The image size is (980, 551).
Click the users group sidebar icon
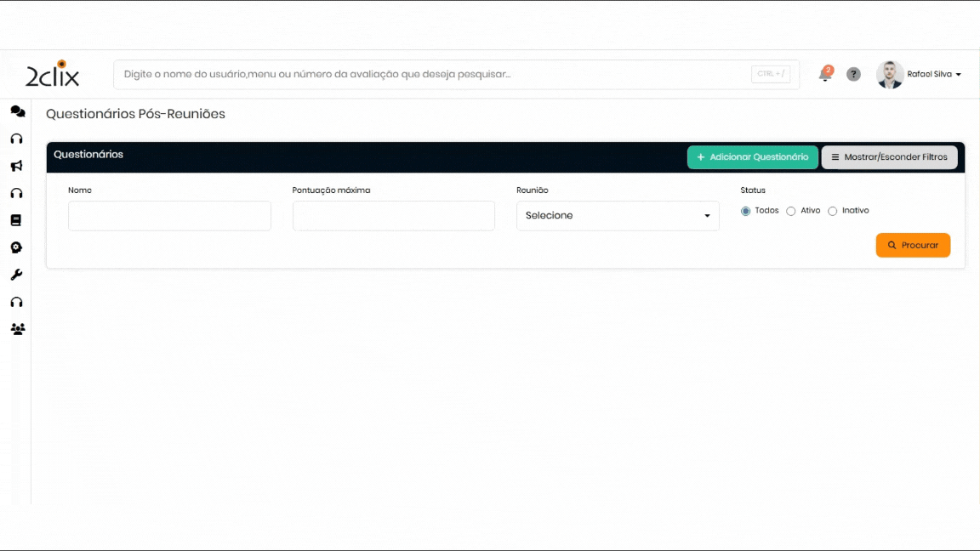17,329
